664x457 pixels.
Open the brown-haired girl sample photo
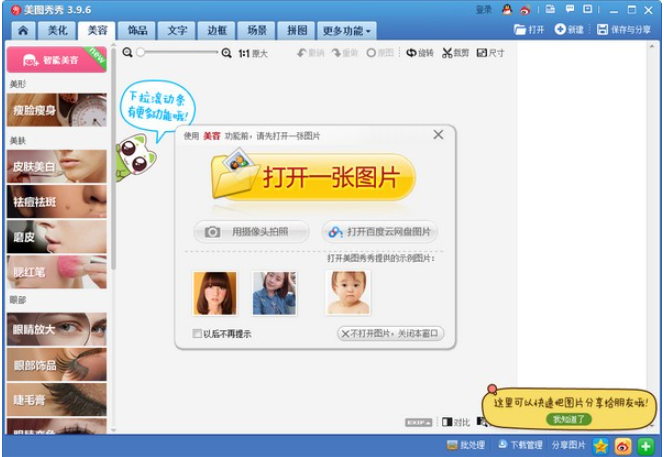click(215, 294)
